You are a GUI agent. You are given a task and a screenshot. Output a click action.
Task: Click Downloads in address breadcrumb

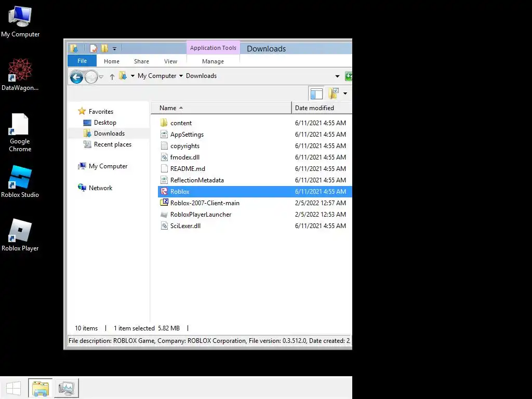201,76
